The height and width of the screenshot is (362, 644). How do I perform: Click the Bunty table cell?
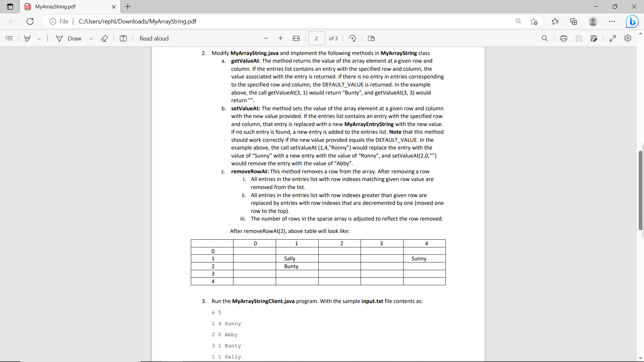[x=297, y=266]
